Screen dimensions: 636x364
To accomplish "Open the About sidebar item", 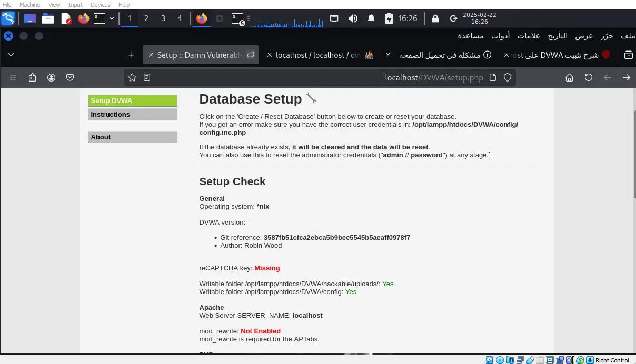I will pos(133,137).
